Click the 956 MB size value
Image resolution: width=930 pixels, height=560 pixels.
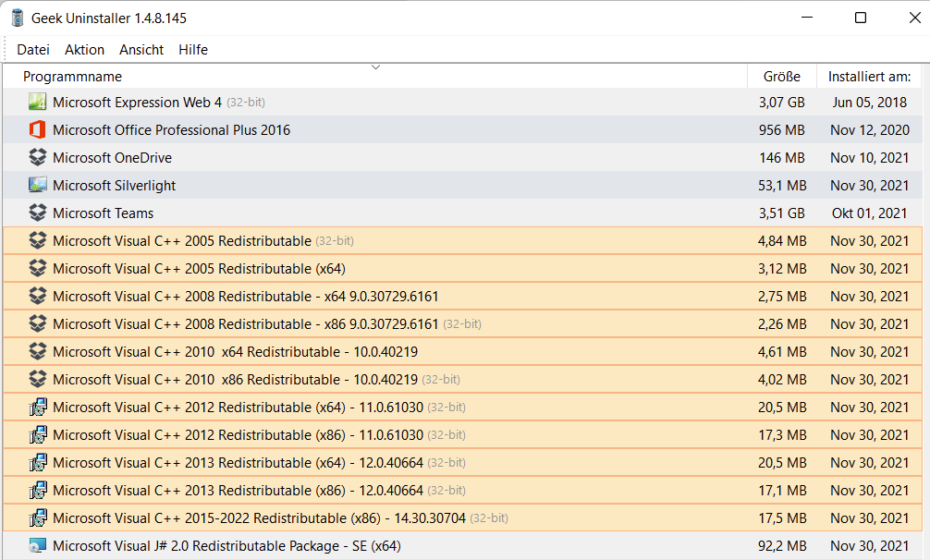782,129
